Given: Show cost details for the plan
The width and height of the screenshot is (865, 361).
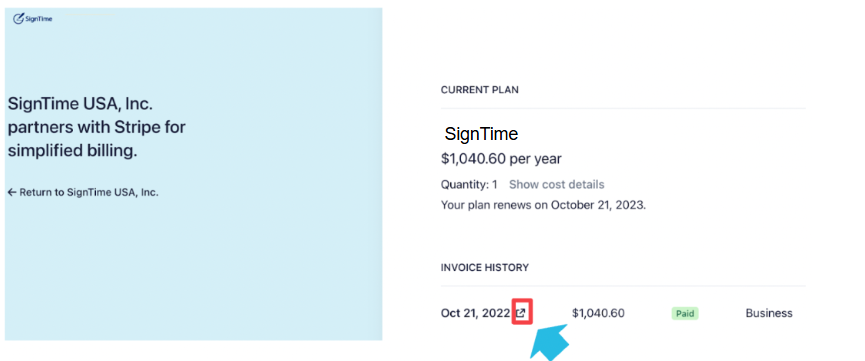Looking at the screenshot, I should point(557,184).
